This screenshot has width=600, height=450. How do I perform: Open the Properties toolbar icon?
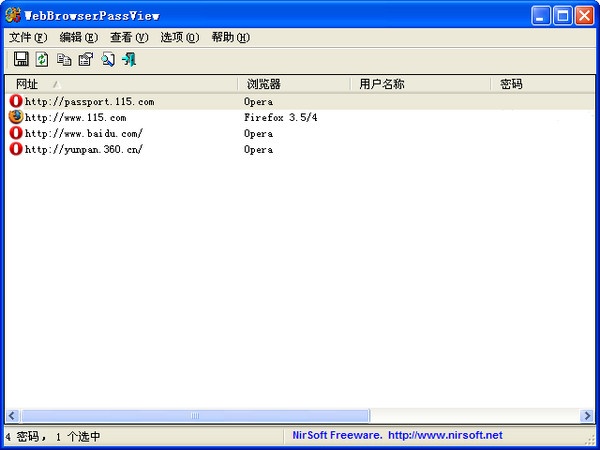tap(86, 59)
